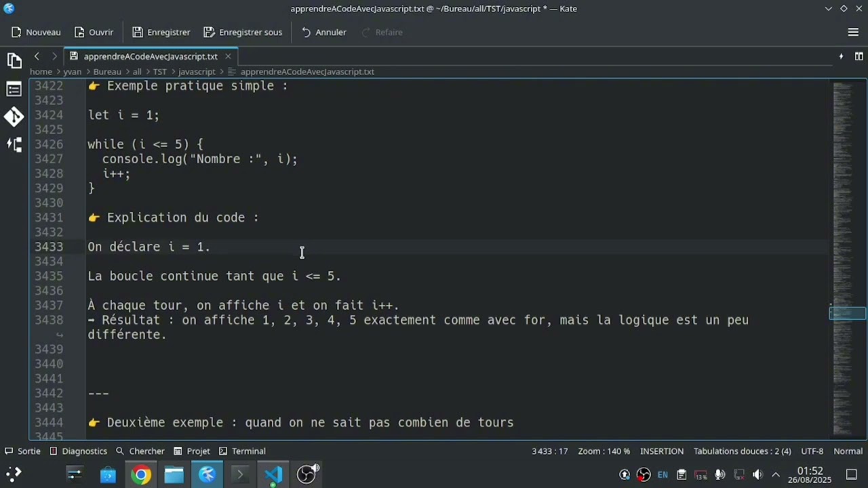Toggle INSERTION input mode in status bar
This screenshot has height=488, width=868.
click(662, 451)
